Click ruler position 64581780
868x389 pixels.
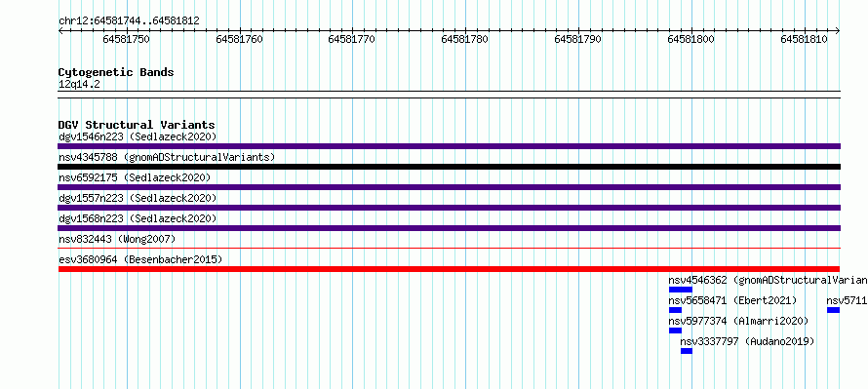465,39
